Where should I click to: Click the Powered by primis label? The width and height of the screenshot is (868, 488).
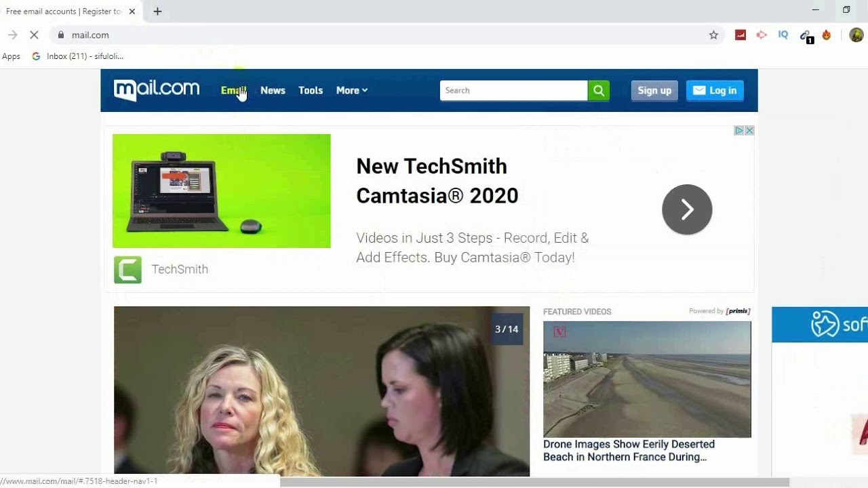coord(719,311)
